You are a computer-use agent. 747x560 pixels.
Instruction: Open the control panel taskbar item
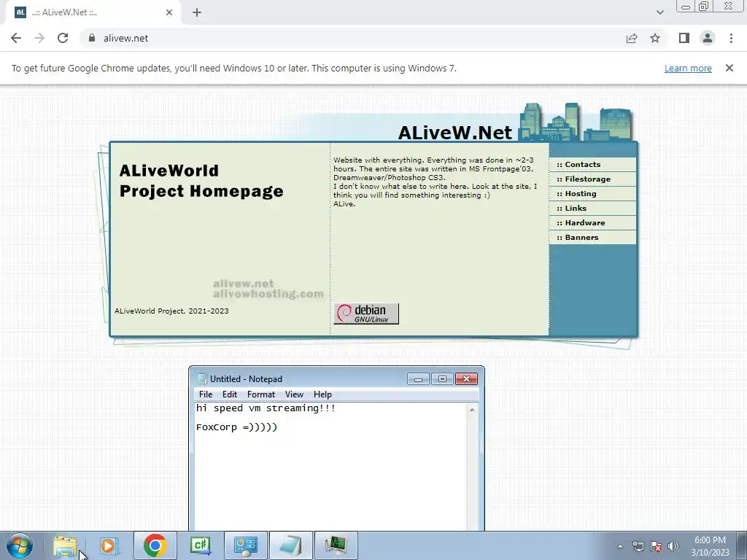(x=245, y=545)
